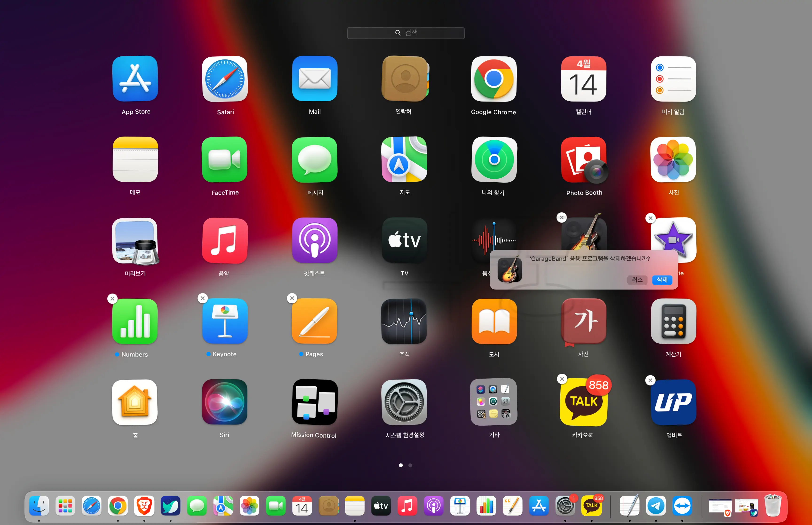Click the Launchpad search (검색) field
This screenshot has height=525, width=812.
pyautogui.click(x=406, y=33)
